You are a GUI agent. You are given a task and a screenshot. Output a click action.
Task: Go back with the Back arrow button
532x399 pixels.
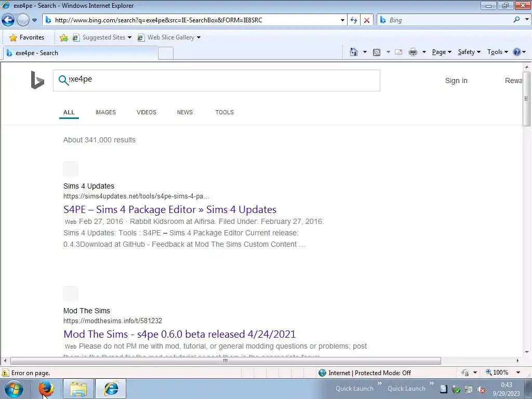tap(8, 20)
